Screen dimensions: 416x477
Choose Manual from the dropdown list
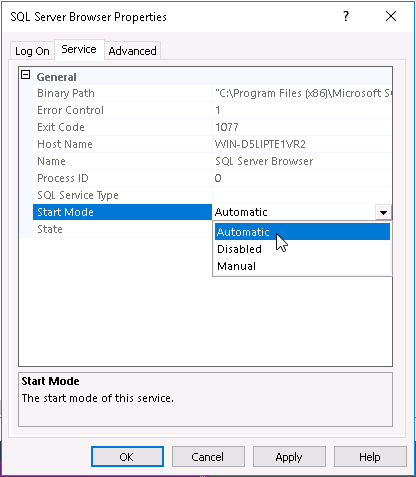click(302, 266)
